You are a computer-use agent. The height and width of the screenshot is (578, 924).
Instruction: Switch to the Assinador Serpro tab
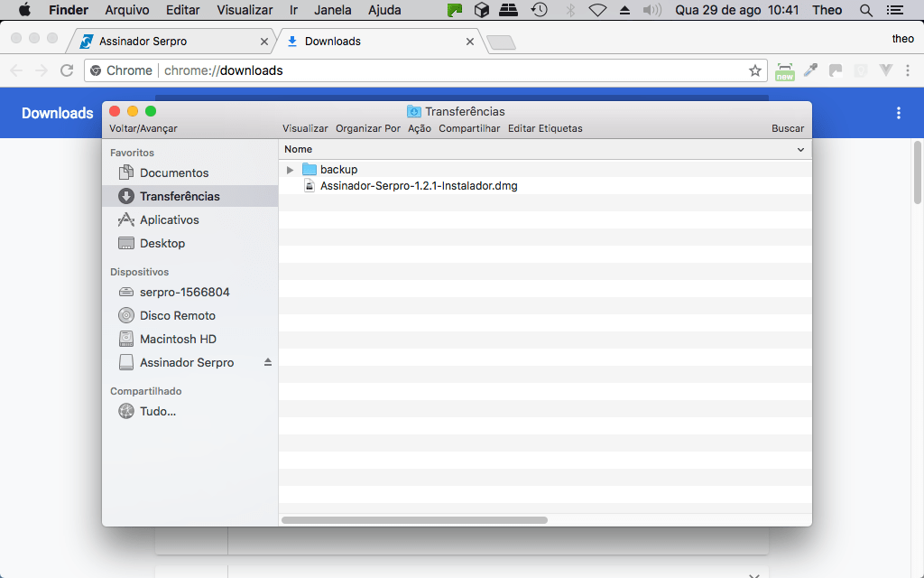143,42
